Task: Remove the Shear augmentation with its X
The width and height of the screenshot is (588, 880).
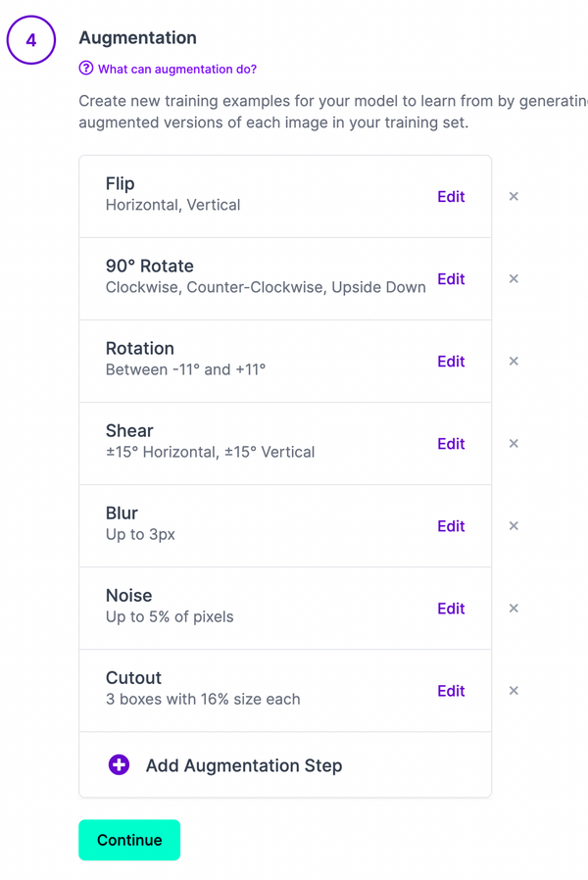Action: click(x=514, y=443)
